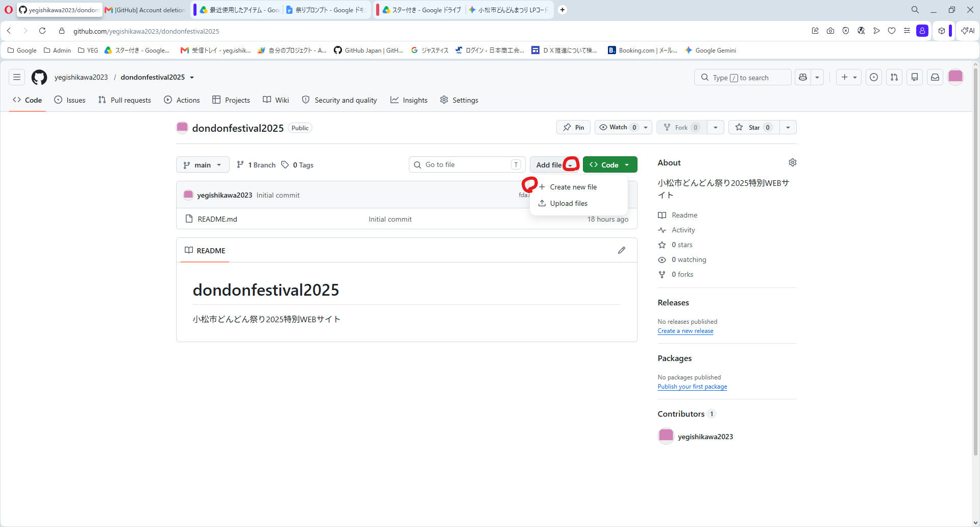This screenshot has height=527, width=980.
Task: Open the Projects tab
Action: tap(231, 100)
